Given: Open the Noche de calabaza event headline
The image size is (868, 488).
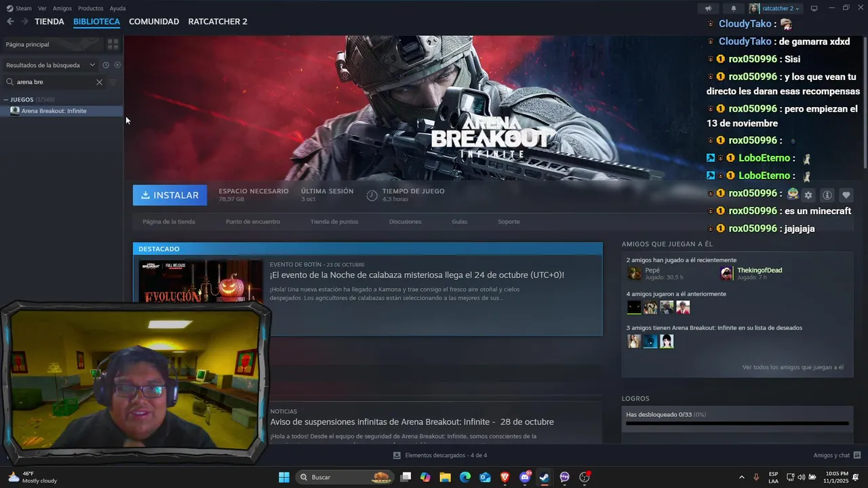Looking at the screenshot, I should pos(417,275).
